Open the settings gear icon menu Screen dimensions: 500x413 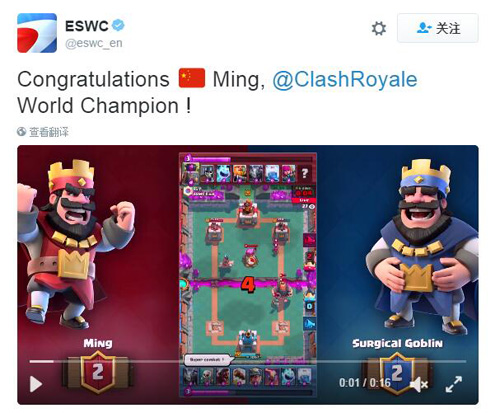coord(379,28)
